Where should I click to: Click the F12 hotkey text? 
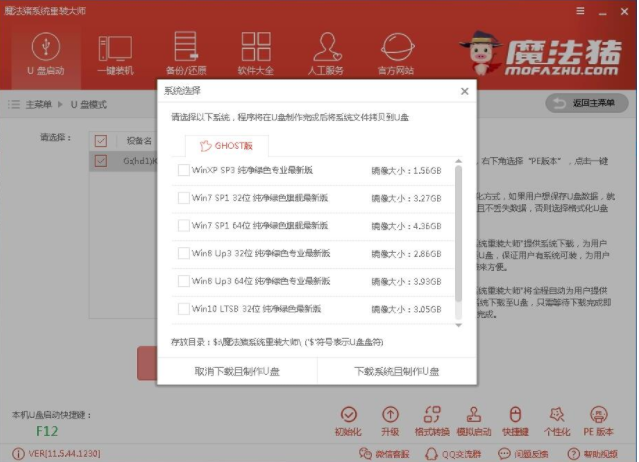pos(47,431)
